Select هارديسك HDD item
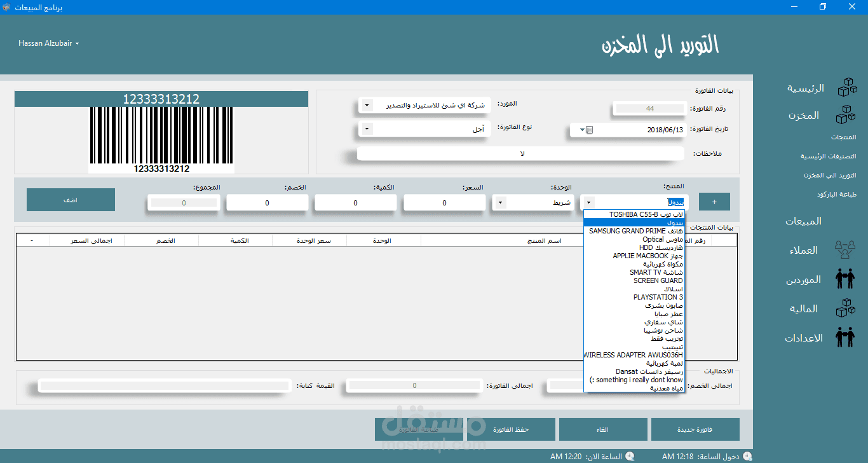This screenshot has width=868, height=463. coord(634,247)
